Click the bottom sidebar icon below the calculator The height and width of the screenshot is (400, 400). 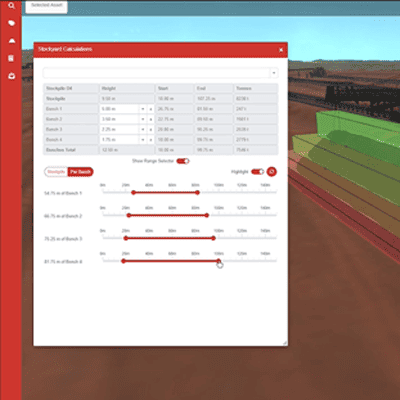tap(12, 76)
